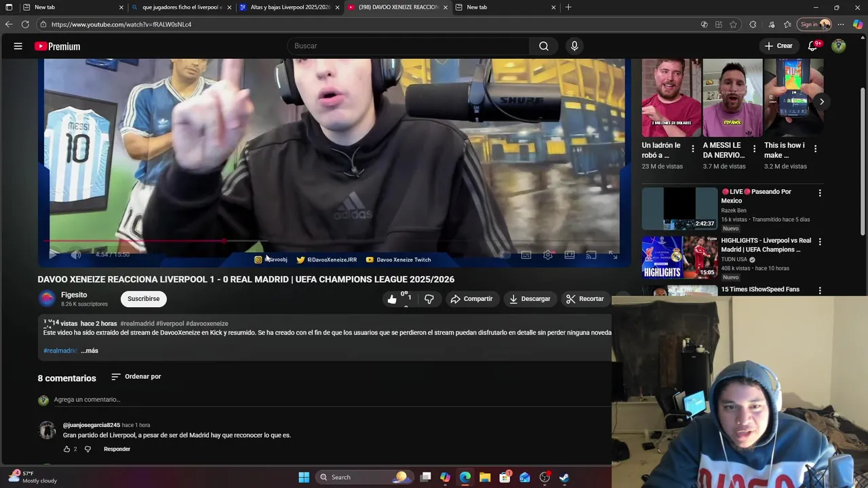Open options for HIGHLIGHTS Liverpool vs Real video

pos(820,242)
